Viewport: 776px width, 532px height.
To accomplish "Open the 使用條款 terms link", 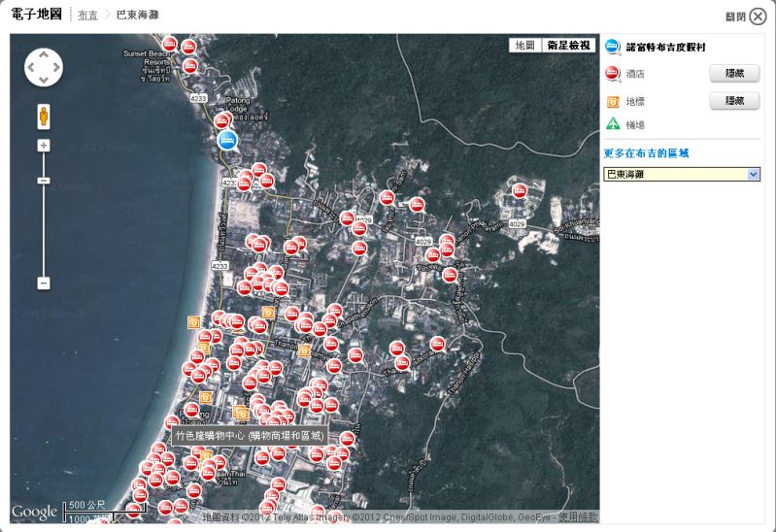I will [581, 517].
